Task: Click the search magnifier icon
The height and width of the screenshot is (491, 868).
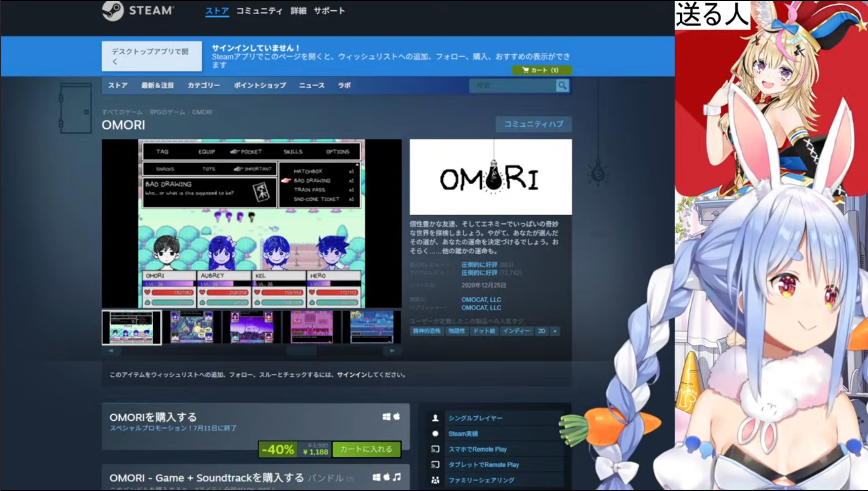Action: (x=562, y=85)
